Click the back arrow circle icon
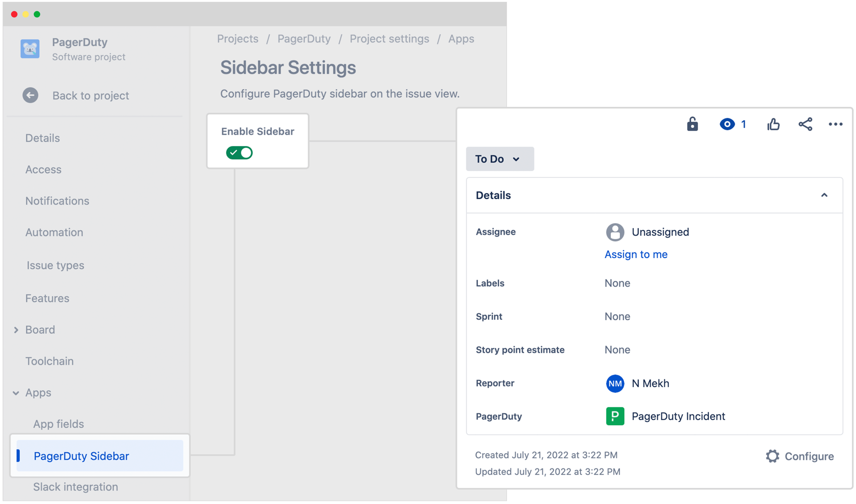 pos(30,95)
